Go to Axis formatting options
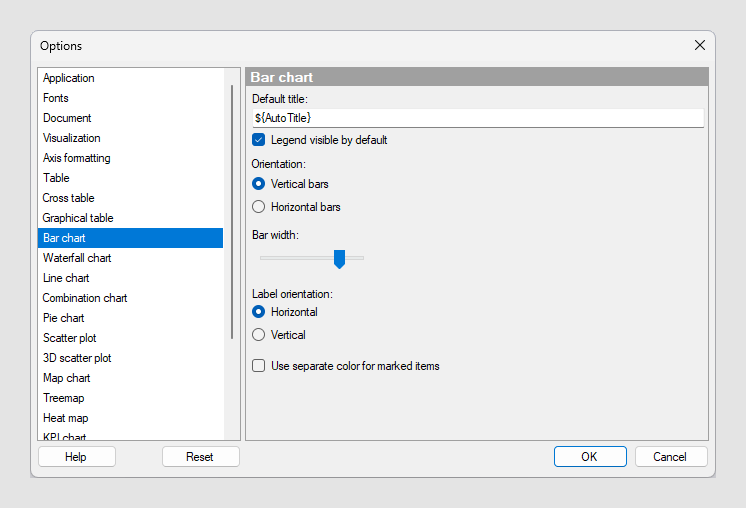Image resolution: width=746 pixels, height=508 pixels. pyautogui.click(x=130, y=158)
